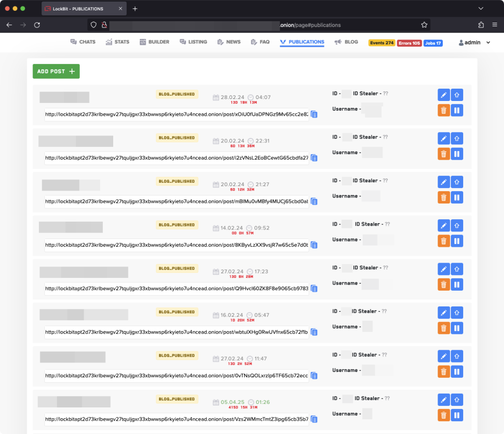
Task: Toggle pause on the 05.04.25 01:26 post
Action: click(x=457, y=415)
